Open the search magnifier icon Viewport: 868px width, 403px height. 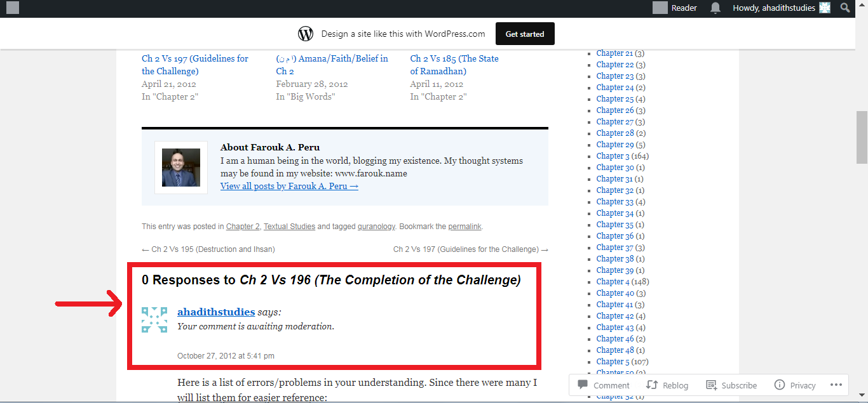pyautogui.click(x=845, y=8)
